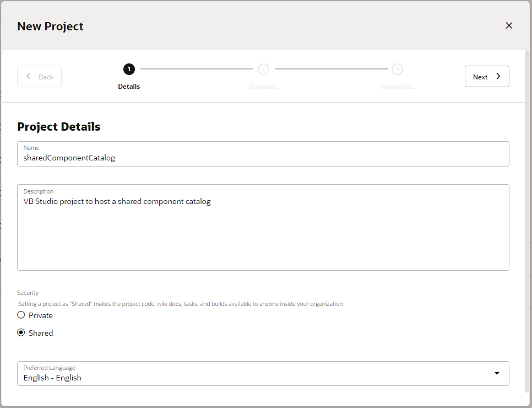Click inside the project Name field
The image size is (532, 408).
pyautogui.click(x=263, y=157)
